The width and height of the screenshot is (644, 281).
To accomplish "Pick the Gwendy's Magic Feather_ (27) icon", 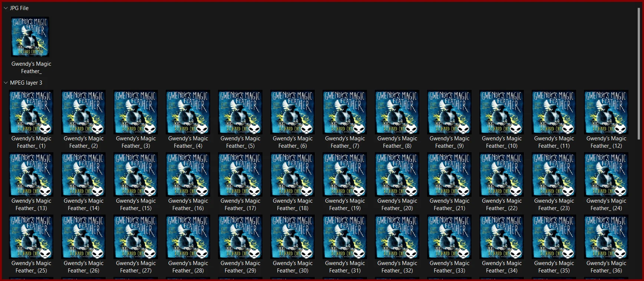I will click(x=136, y=237).
